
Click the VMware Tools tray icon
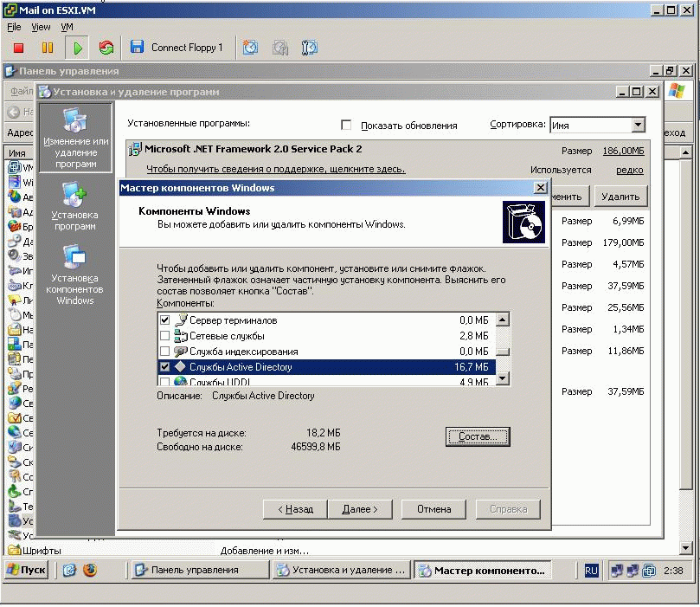click(x=649, y=571)
